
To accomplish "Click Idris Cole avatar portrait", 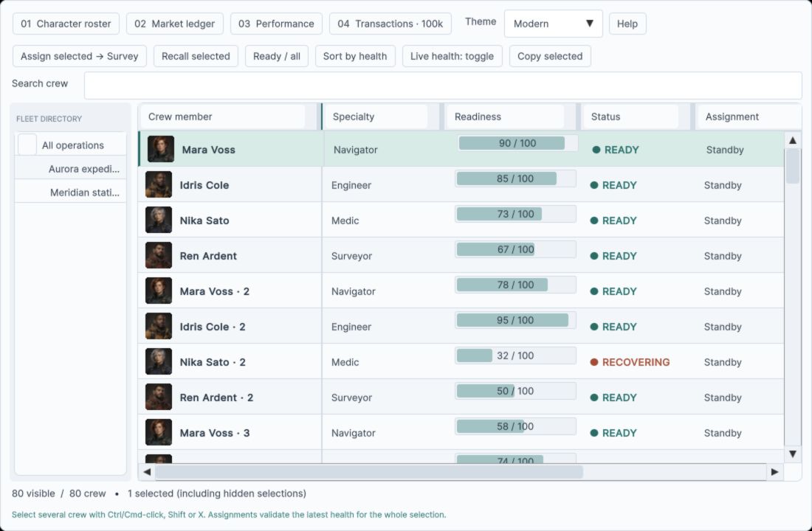I will tap(159, 185).
